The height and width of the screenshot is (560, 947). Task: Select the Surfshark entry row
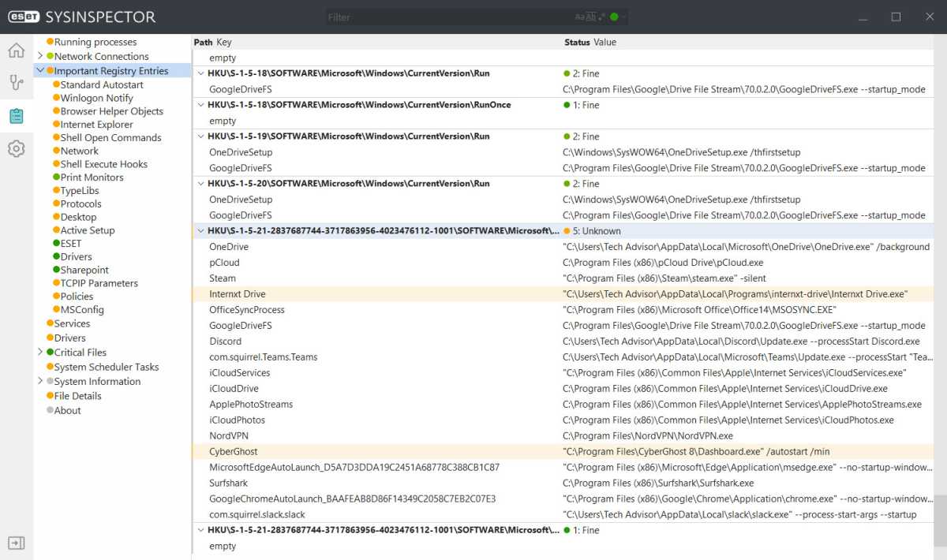(x=563, y=483)
